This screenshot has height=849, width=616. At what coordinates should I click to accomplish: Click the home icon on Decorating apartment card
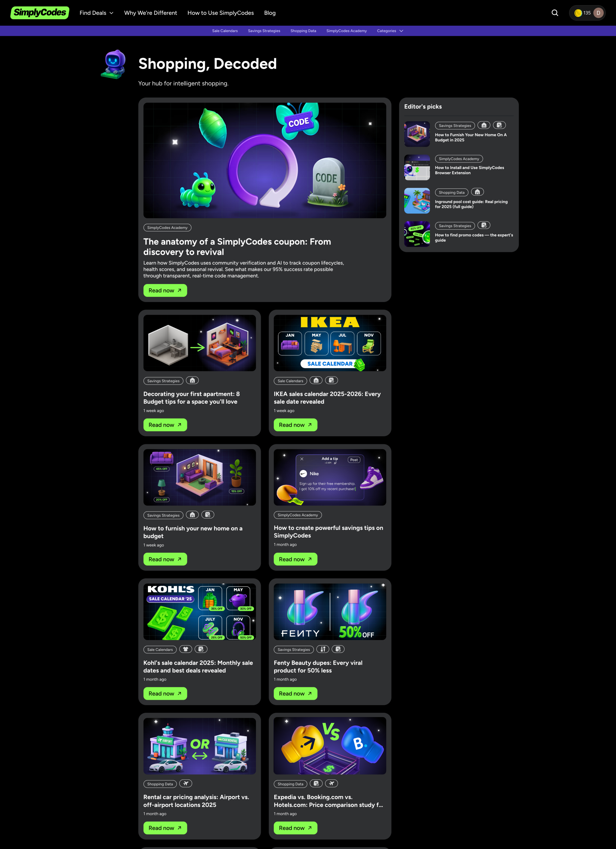coord(193,380)
